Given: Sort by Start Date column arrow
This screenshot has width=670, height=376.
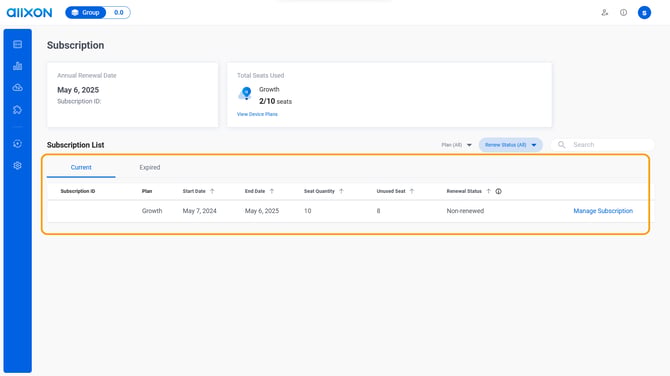Looking at the screenshot, I should [x=212, y=191].
